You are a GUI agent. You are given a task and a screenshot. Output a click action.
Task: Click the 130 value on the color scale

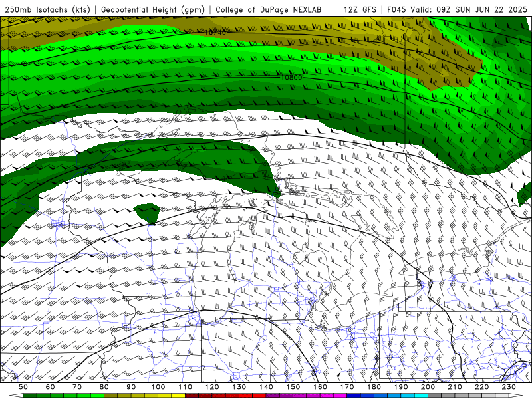tap(239, 387)
